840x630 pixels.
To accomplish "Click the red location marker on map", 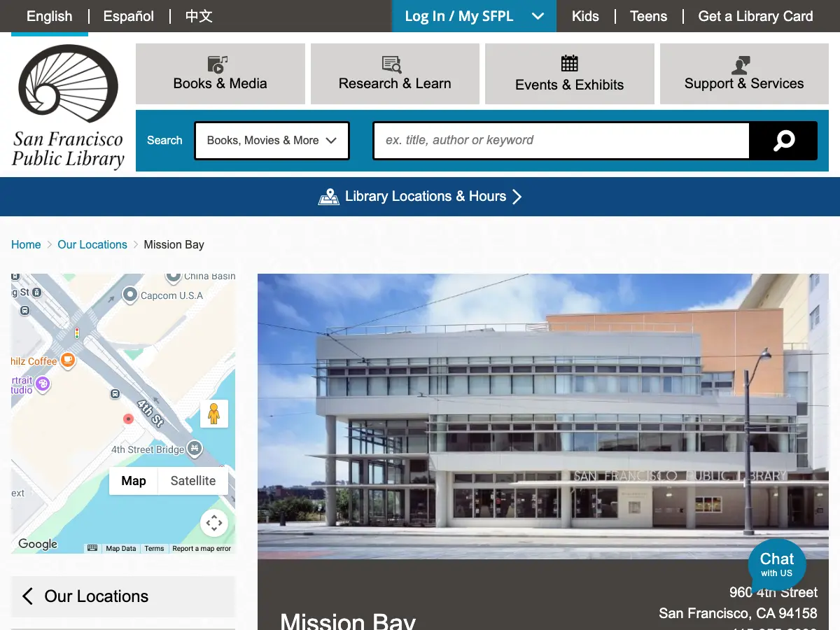I will click(128, 419).
